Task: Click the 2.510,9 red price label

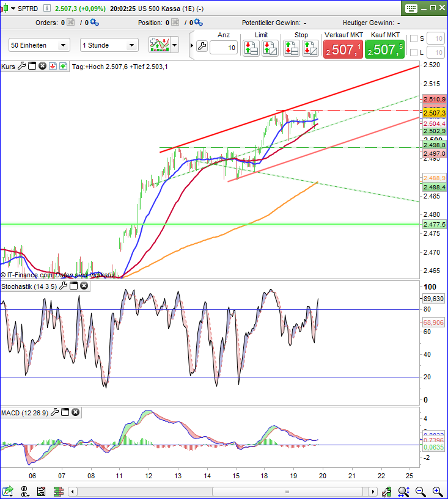Action: coord(435,99)
